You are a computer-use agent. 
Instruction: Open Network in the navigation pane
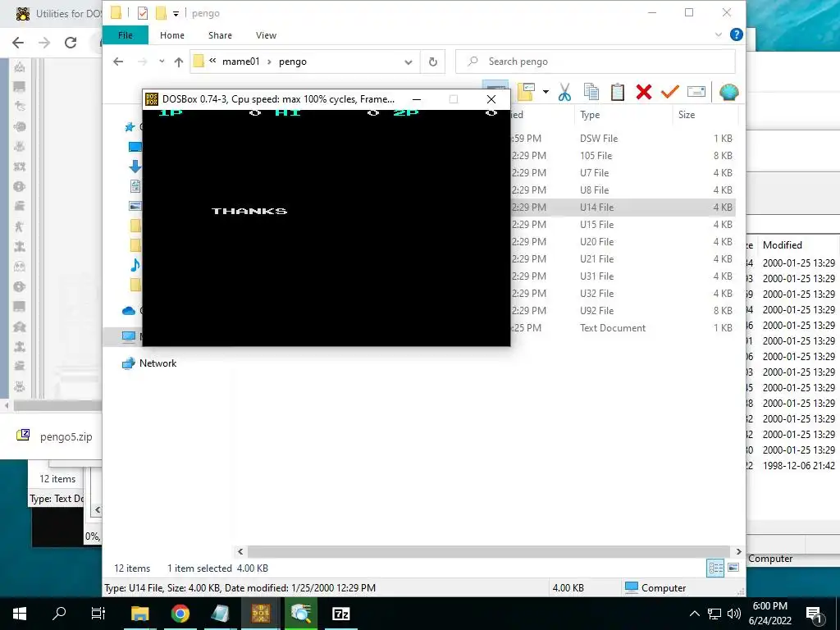click(157, 363)
